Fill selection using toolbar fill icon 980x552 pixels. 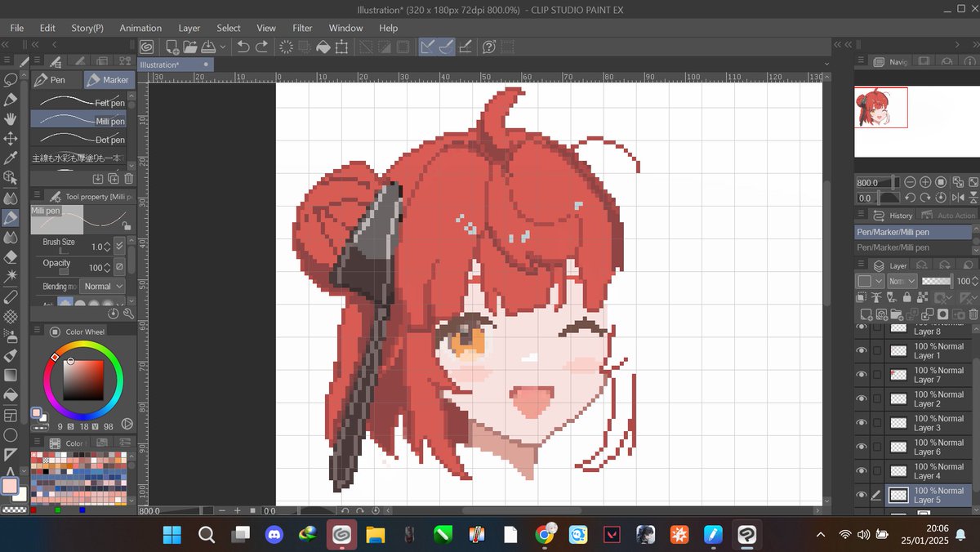[x=323, y=47]
